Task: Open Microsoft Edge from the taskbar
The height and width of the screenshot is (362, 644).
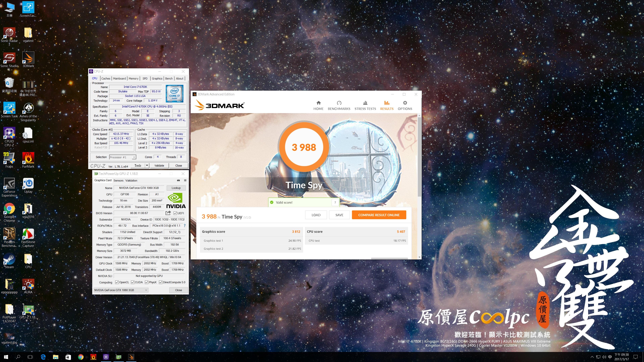Action: tap(43, 357)
